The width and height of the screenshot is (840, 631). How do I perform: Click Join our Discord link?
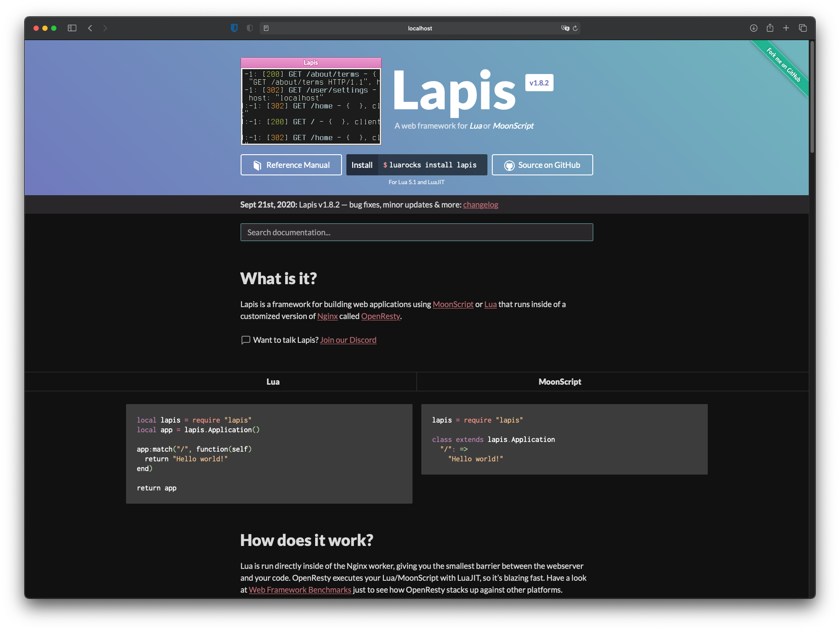(x=348, y=340)
